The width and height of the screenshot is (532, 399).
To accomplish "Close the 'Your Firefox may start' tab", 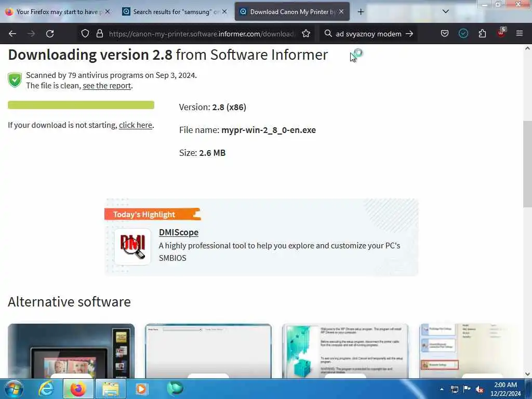I will coord(108,11).
